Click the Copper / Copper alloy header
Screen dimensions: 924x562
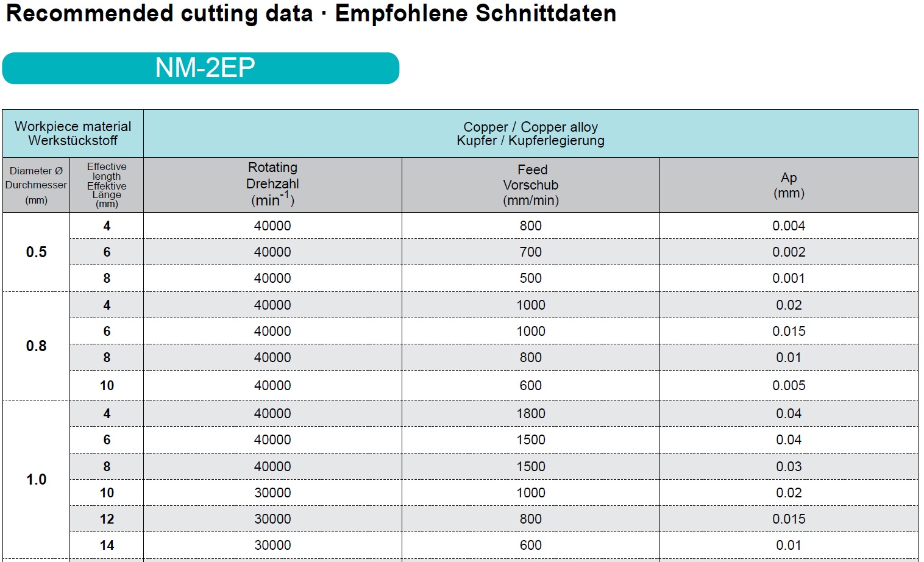[530, 133]
